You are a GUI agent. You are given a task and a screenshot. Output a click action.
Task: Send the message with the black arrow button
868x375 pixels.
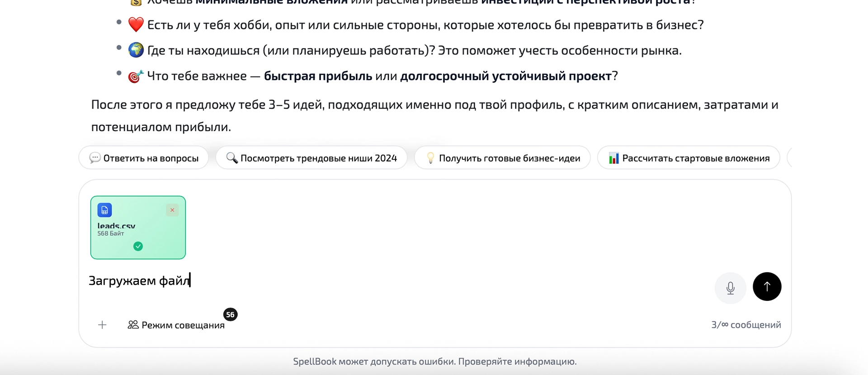click(767, 287)
